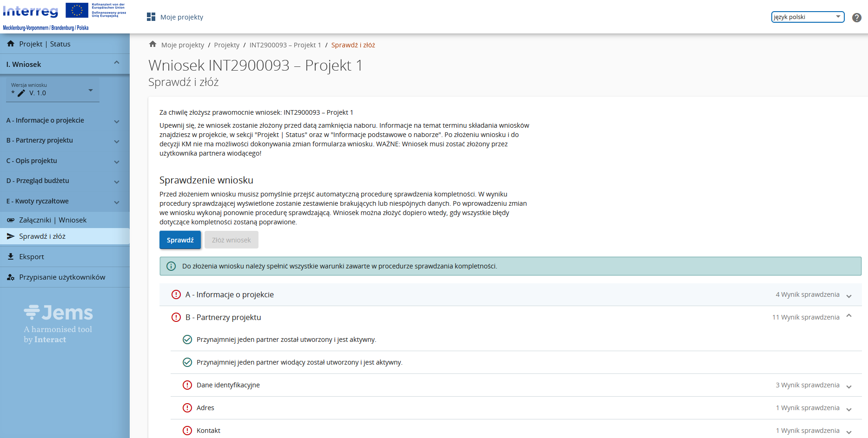This screenshot has height=438, width=868.
Task: Expand the Adres check results row
Action: (849, 409)
